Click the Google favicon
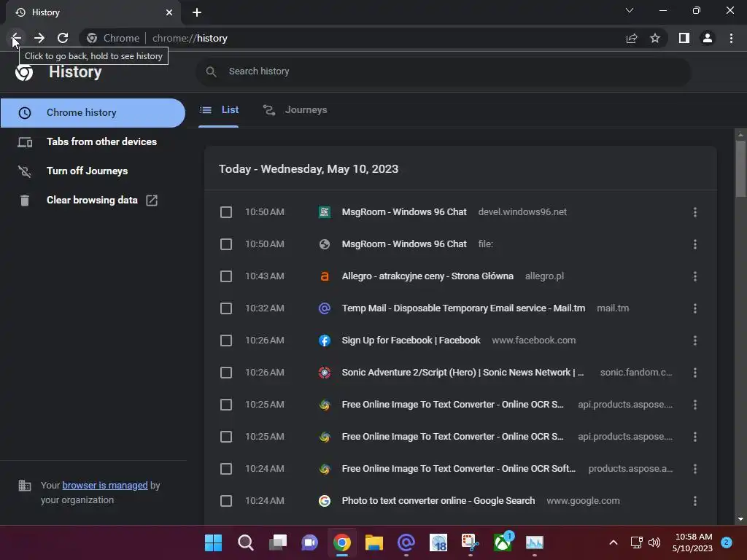This screenshot has height=560, width=747. [x=325, y=501]
